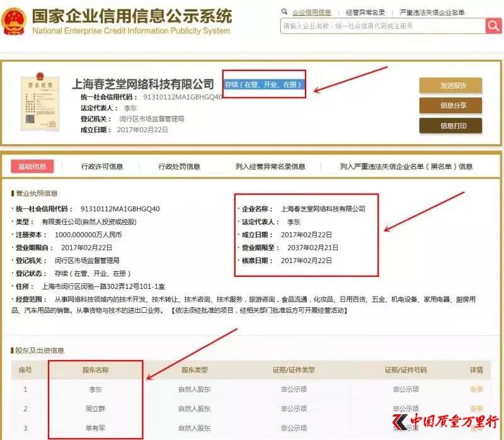
Task: Click the 国家企业信用信息公示系统 site title
Action: coord(132,16)
